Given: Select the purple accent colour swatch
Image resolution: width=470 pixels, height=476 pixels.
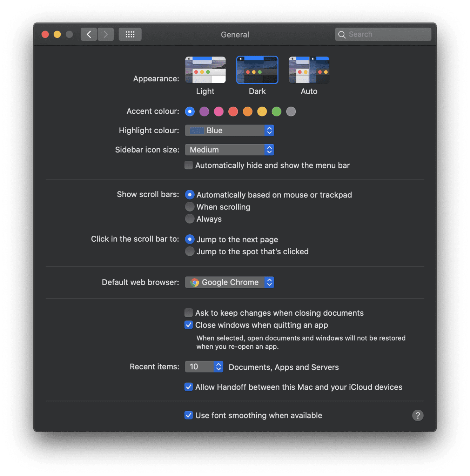Looking at the screenshot, I should coord(204,111).
